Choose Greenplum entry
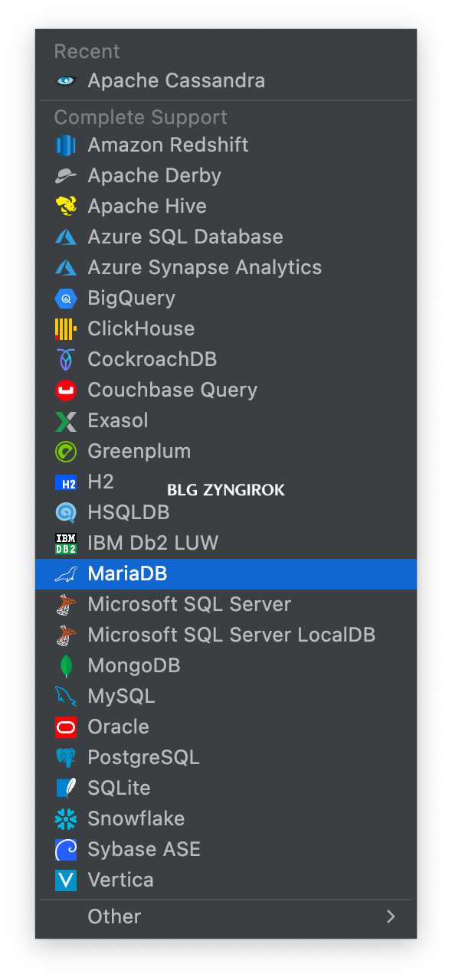452x980 pixels. click(x=226, y=451)
